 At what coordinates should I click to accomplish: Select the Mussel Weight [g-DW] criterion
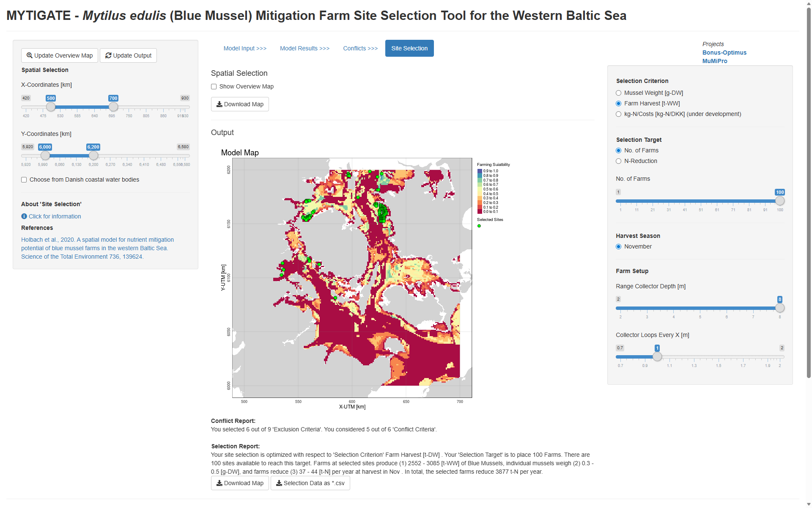[x=619, y=93]
